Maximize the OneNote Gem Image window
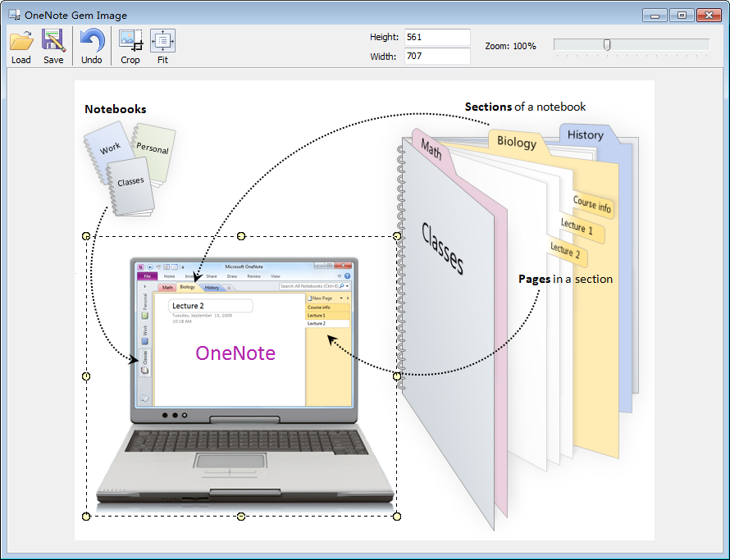 (682, 16)
